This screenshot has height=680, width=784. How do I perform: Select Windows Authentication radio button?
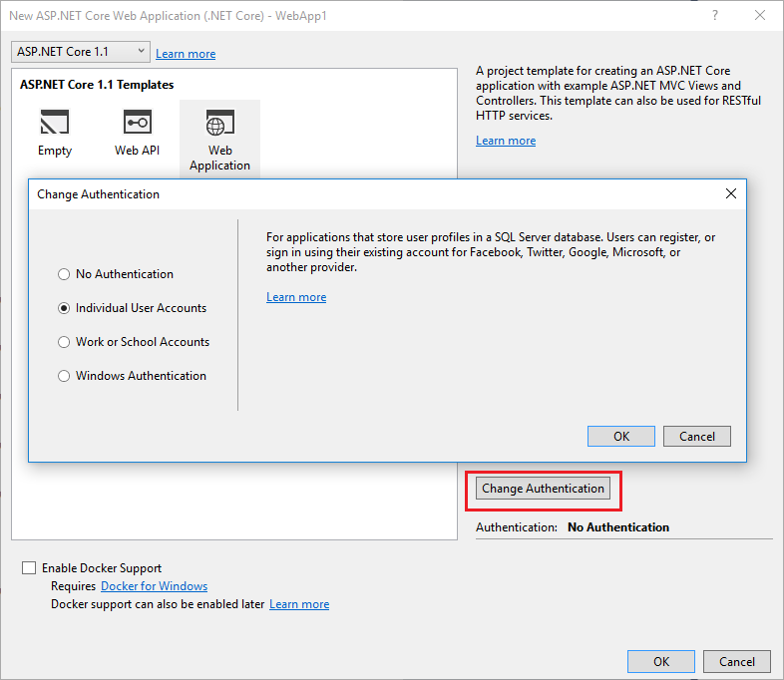[x=64, y=376]
